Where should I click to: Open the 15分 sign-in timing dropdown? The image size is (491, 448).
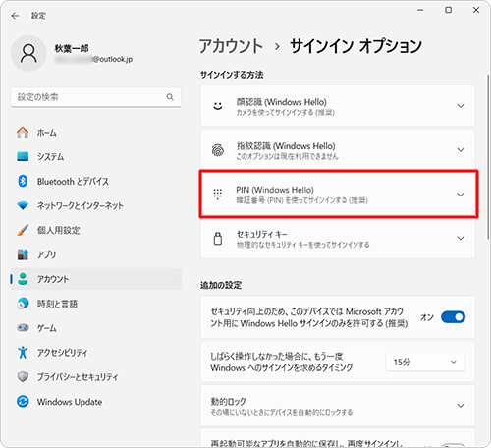click(425, 362)
